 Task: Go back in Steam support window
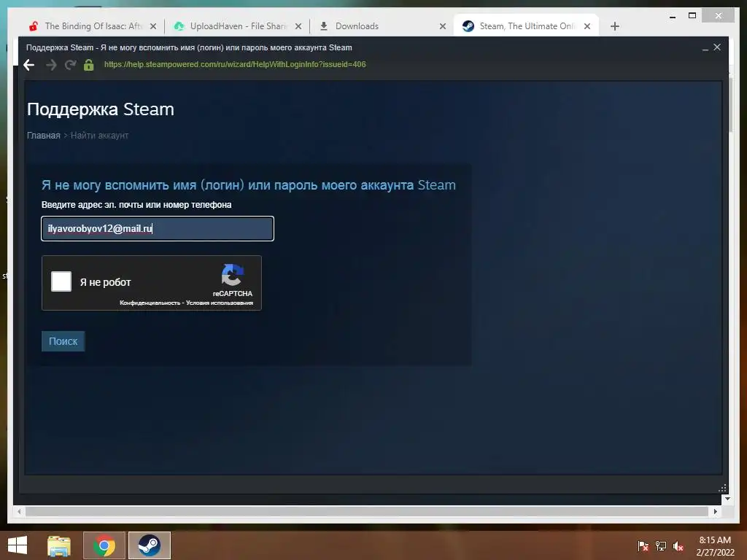(x=29, y=65)
